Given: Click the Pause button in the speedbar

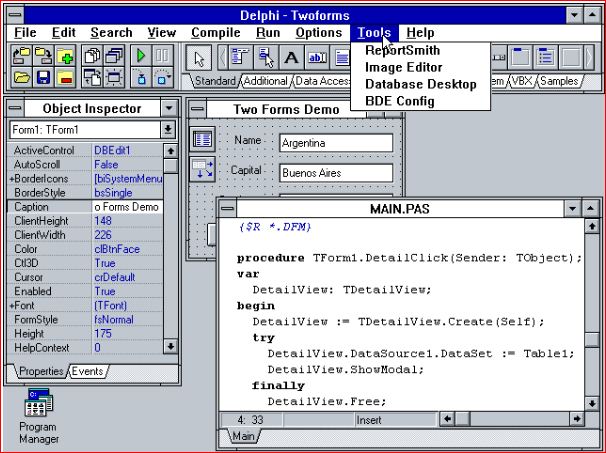Looking at the screenshot, I should click(x=162, y=55).
